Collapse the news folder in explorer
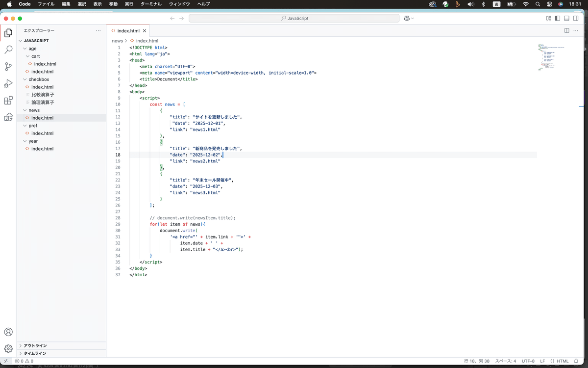 click(x=34, y=110)
